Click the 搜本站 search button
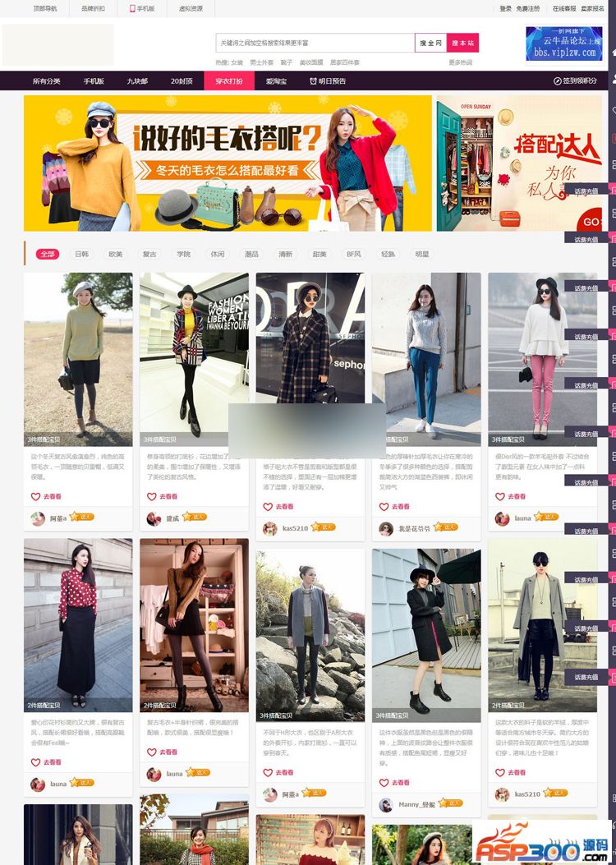The width and height of the screenshot is (616, 865). click(462, 43)
